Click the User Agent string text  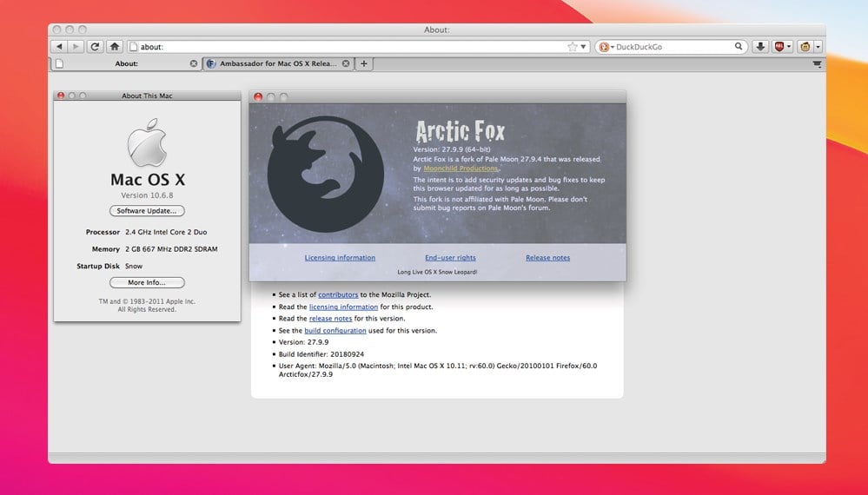[438, 370]
